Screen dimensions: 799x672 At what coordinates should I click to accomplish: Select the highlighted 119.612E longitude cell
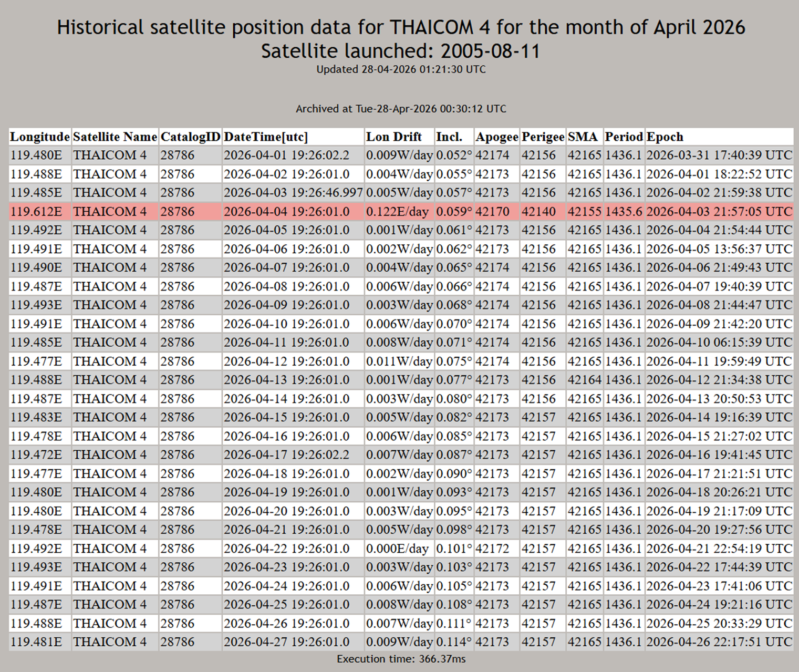tap(36, 212)
